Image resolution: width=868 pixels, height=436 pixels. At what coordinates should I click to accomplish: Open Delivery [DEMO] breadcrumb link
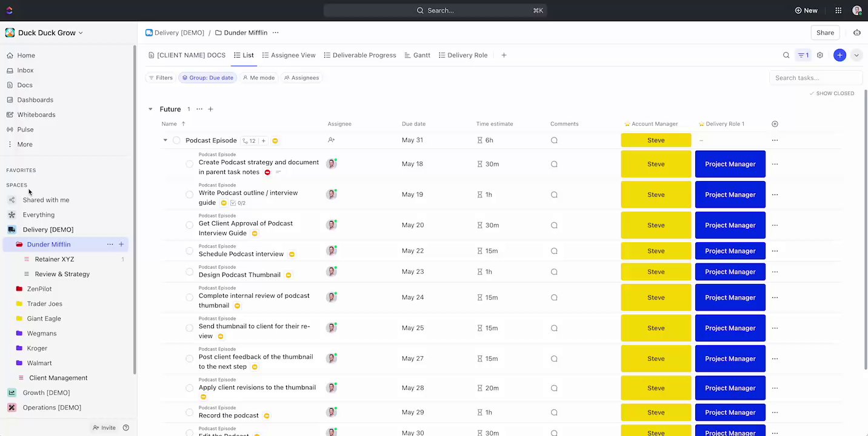[175, 33]
